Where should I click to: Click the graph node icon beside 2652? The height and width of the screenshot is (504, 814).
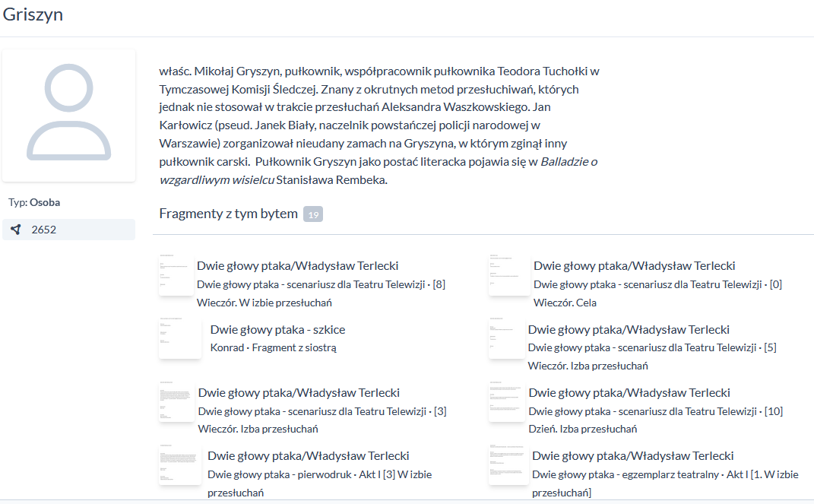(16, 230)
